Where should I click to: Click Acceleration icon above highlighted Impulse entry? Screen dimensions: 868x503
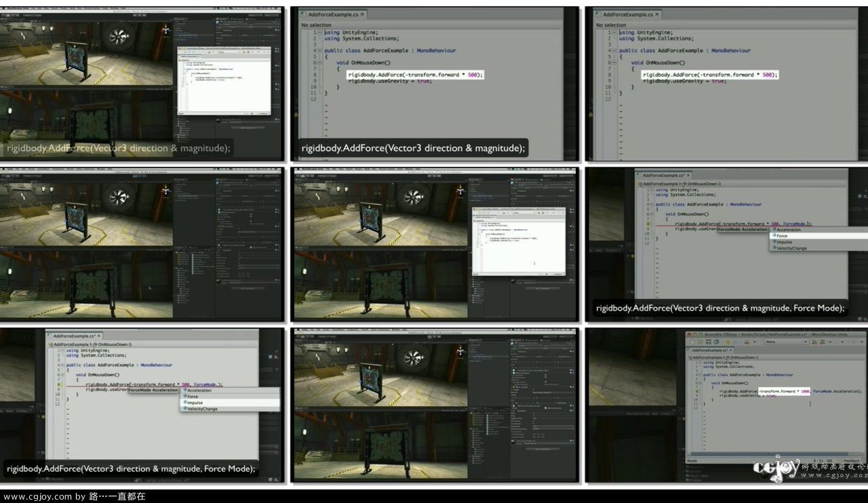(x=184, y=390)
